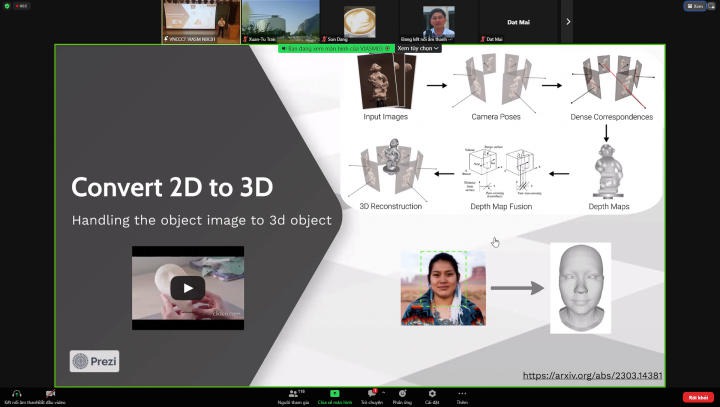Click the green encryption shield icon

7,6
